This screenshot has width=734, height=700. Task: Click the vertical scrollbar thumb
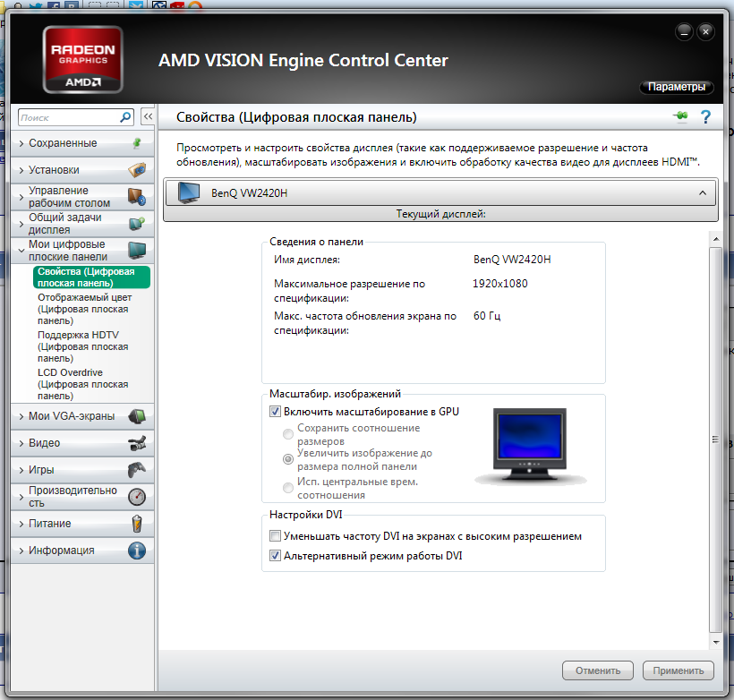pos(716,440)
